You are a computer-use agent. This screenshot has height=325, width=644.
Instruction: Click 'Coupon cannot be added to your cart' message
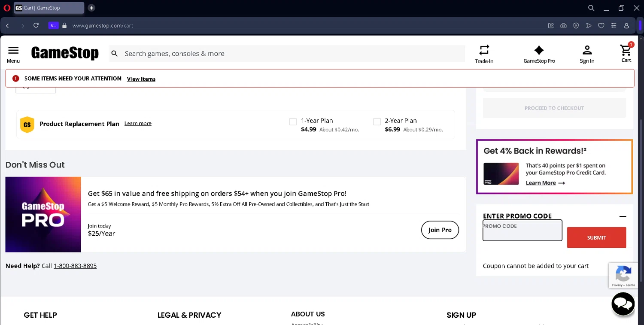pos(536,266)
